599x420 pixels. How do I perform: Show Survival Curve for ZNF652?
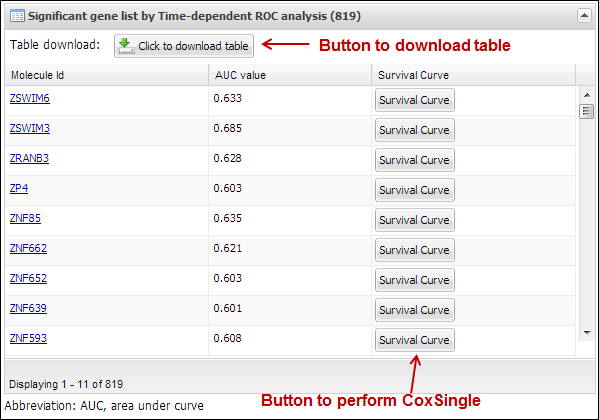pyautogui.click(x=414, y=280)
